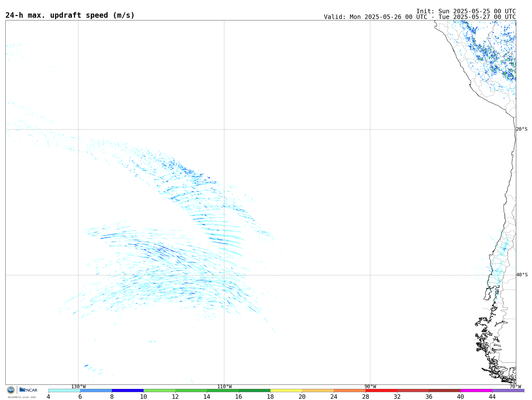
Task: Click the 90°W longitude label
Action: (370, 387)
